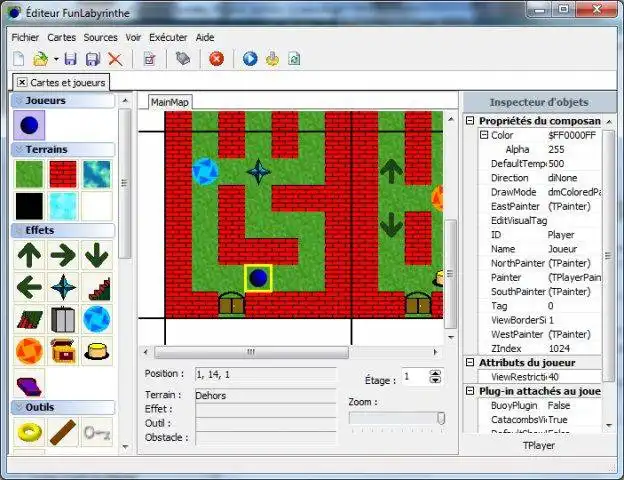The image size is (624, 480).
Task: Collapse Plug-in attachés au joueur section
Action: click(x=470, y=391)
